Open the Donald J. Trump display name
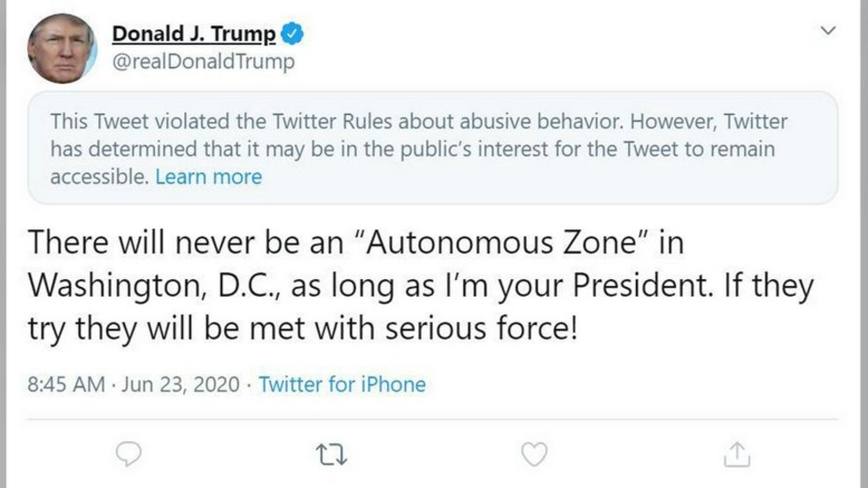The width and height of the screenshot is (868, 488). coord(193,35)
